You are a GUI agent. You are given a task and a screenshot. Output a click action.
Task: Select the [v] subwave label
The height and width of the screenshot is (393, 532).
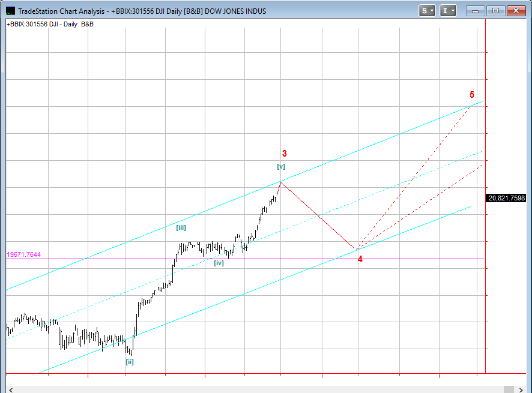coord(281,166)
